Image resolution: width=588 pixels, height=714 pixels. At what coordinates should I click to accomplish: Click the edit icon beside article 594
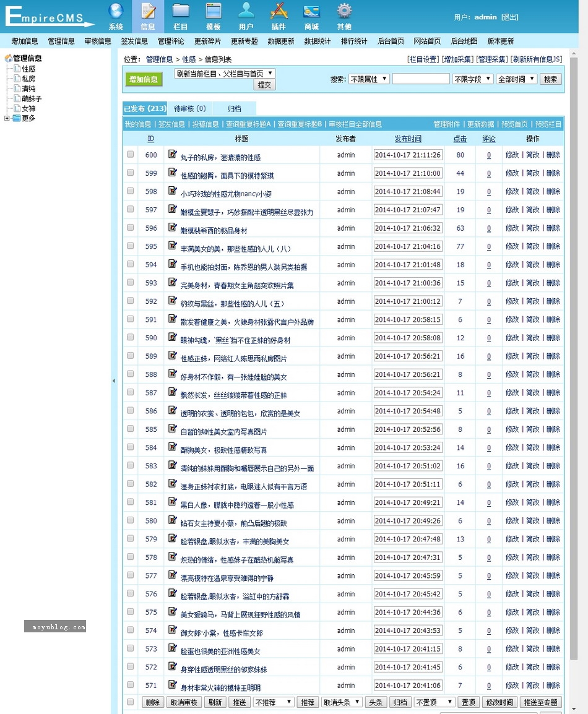tap(172, 264)
